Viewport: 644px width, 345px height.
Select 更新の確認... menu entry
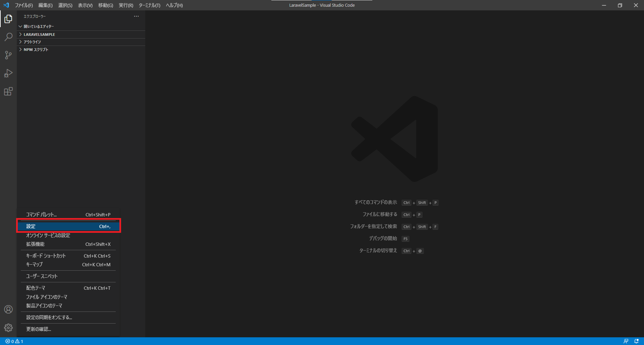[x=68, y=329]
